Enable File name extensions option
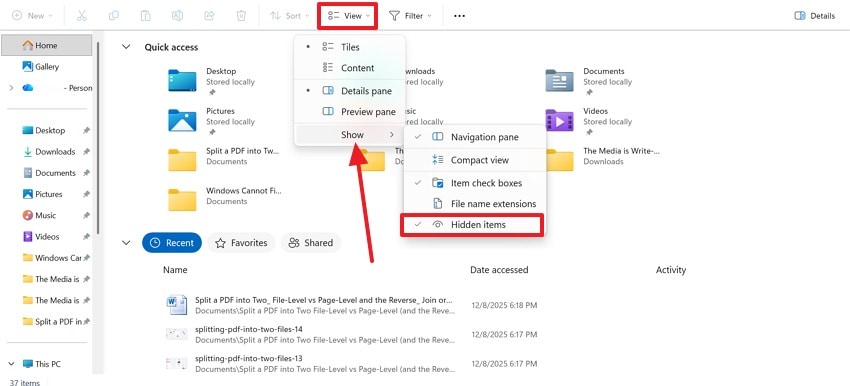The width and height of the screenshot is (850, 386). [475, 204]
